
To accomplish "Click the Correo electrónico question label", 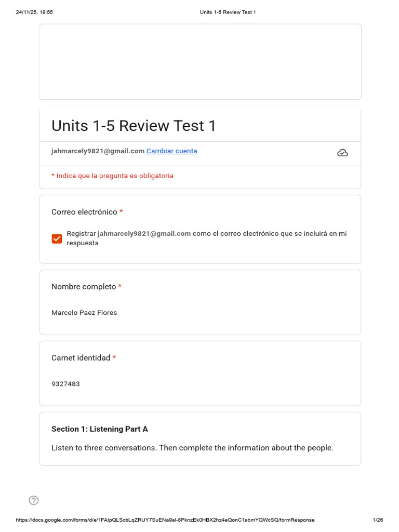I will coord(85,212).
